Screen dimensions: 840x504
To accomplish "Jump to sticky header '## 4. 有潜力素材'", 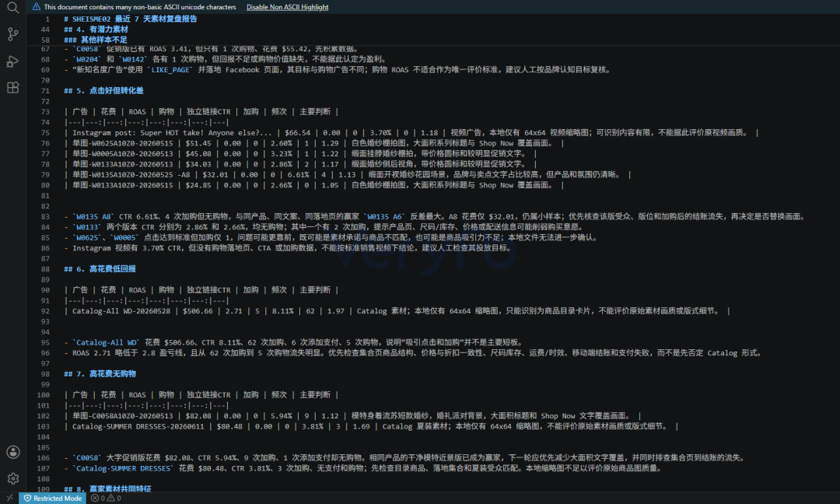I will [x=96, y=30].
